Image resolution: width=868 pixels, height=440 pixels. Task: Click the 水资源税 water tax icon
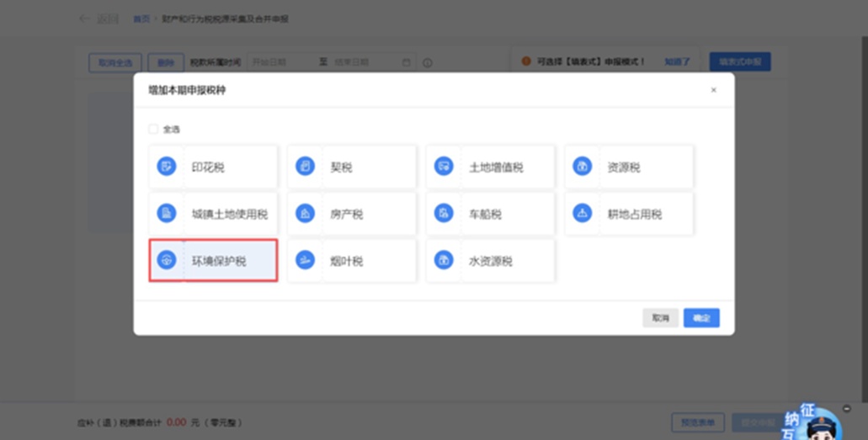tap(444, 261)
